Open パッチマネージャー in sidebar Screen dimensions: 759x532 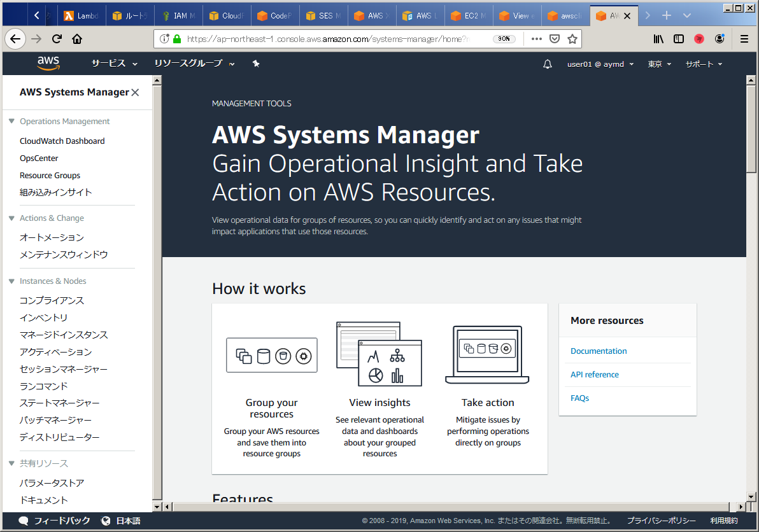(x=55, y=420)
